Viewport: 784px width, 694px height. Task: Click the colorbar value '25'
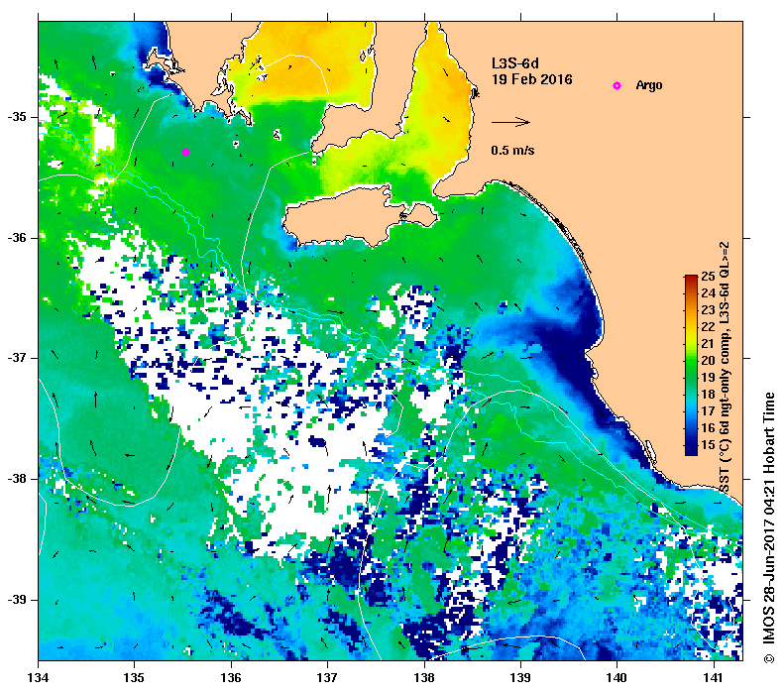[708, 276]
